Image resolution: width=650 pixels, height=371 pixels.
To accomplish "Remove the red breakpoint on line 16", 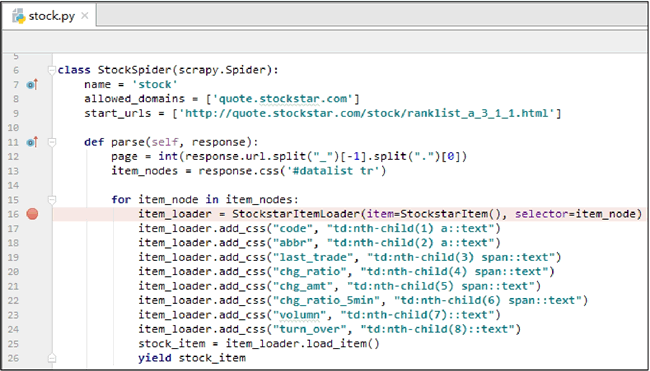I will point(32,214).
